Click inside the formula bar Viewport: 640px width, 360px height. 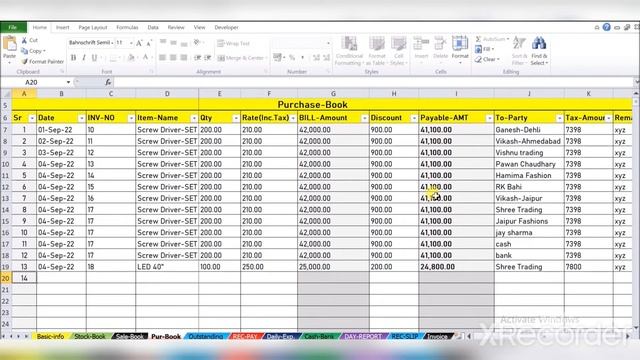(x=373, y=82)
